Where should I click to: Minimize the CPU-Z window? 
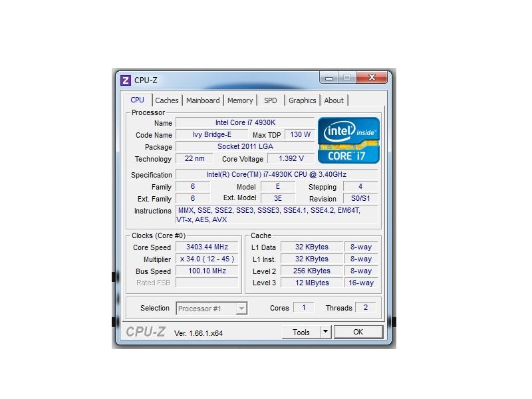(329, 78)
